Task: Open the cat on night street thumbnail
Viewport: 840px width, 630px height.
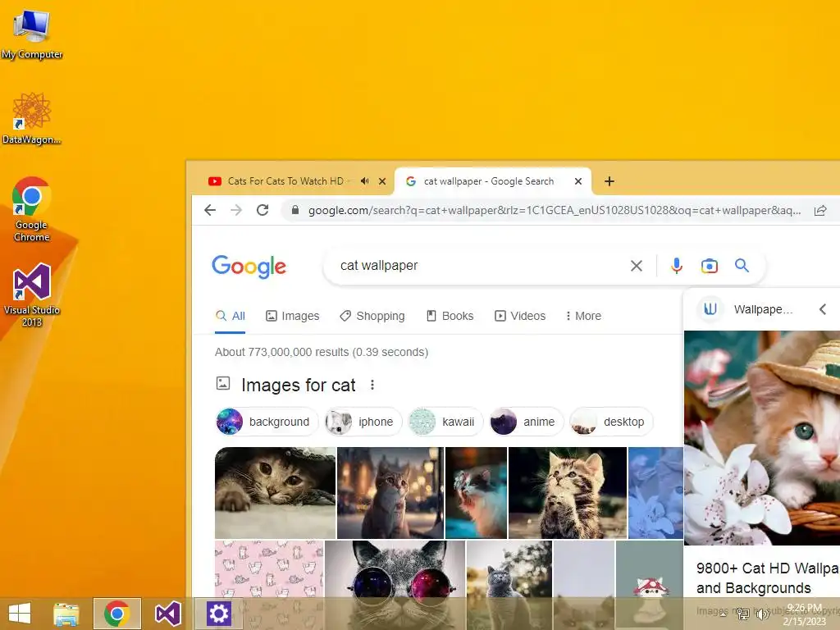Action: tap(390, 493)
